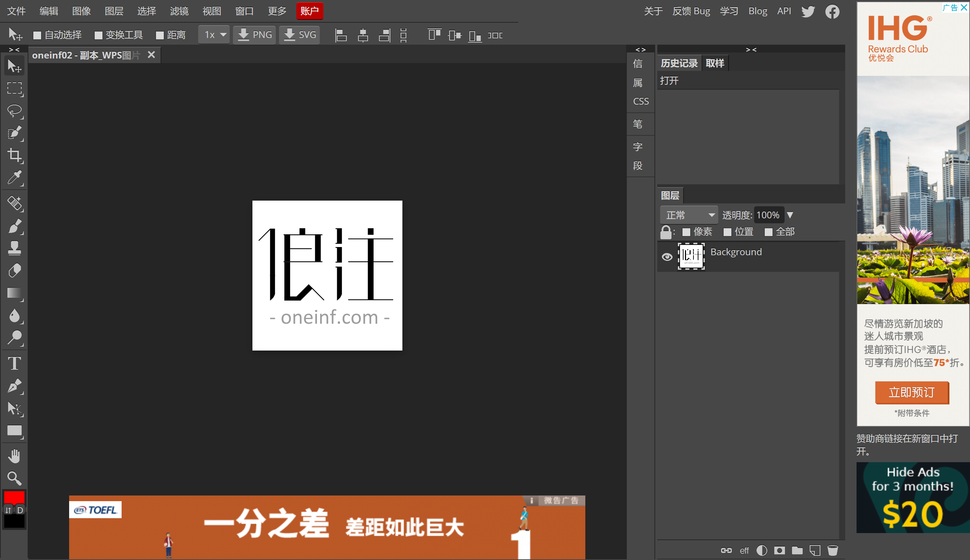Select the Crop tool
Viewport: 970px width, 560px height.
(15, 155)
